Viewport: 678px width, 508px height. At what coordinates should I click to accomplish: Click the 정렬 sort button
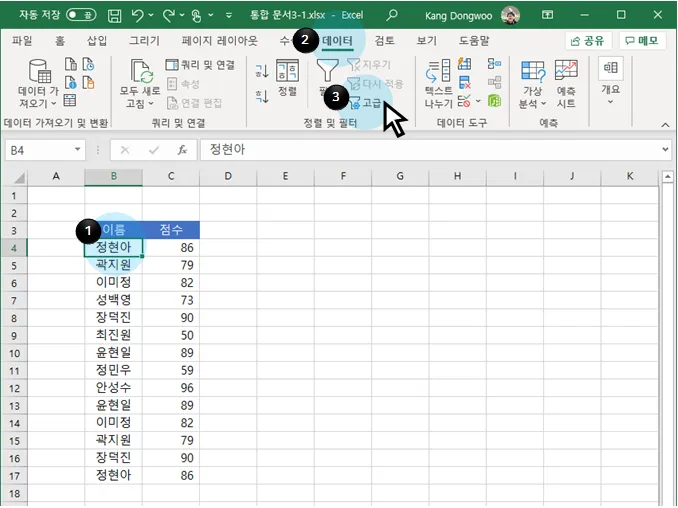pos(288,78)
